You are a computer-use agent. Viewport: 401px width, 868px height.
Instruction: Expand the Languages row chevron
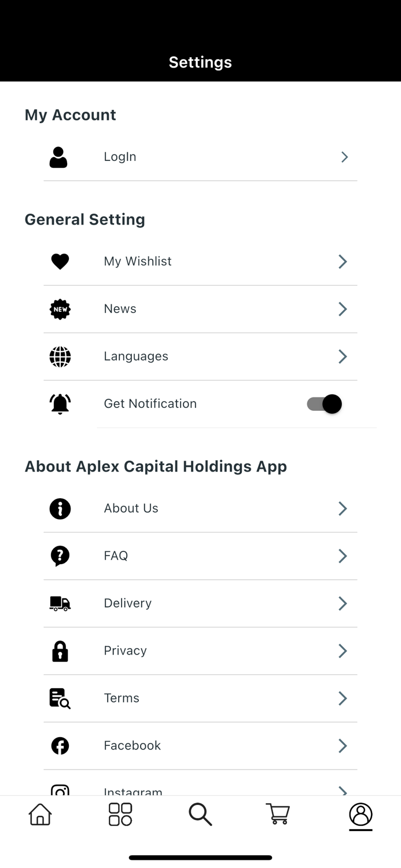point(342,356)
